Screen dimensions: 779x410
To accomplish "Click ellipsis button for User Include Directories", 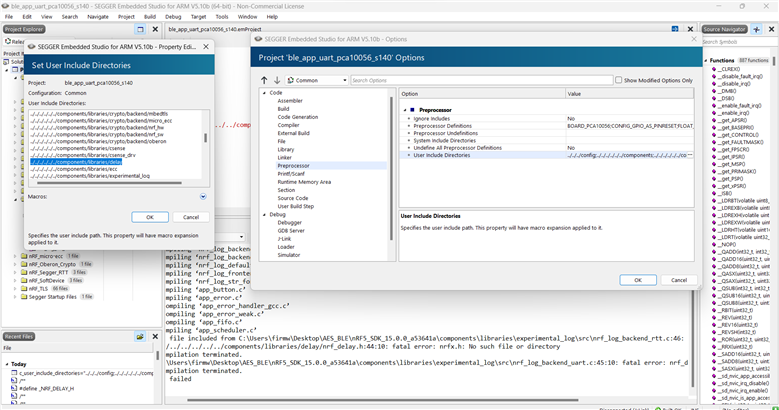I will [690, 155].
